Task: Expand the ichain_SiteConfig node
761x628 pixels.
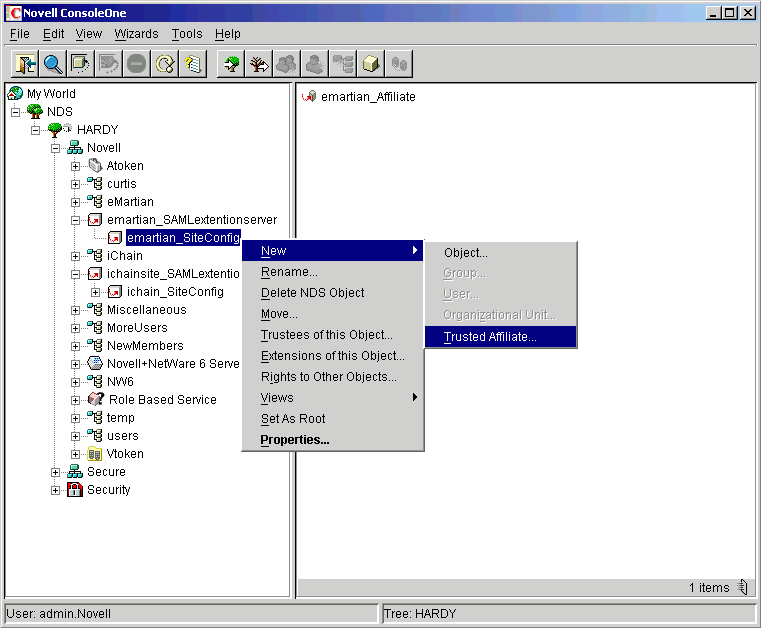Action: [96, 292]
